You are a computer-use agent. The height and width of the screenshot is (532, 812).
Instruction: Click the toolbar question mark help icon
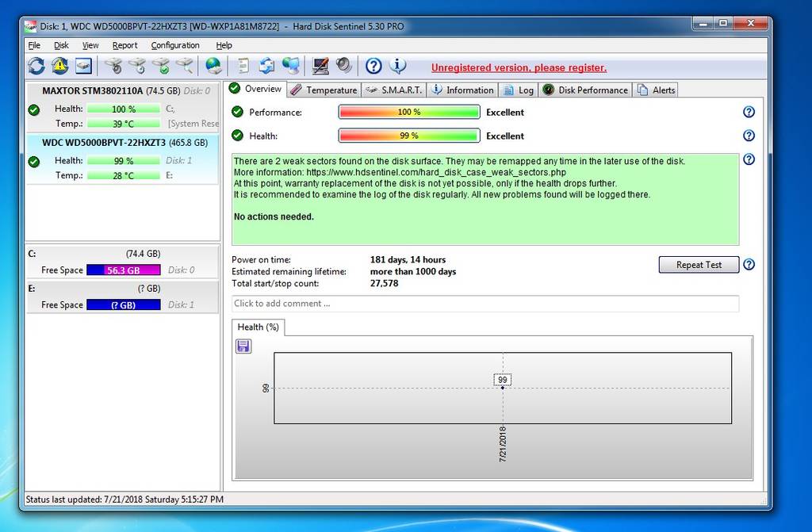[x=373, y=66]
